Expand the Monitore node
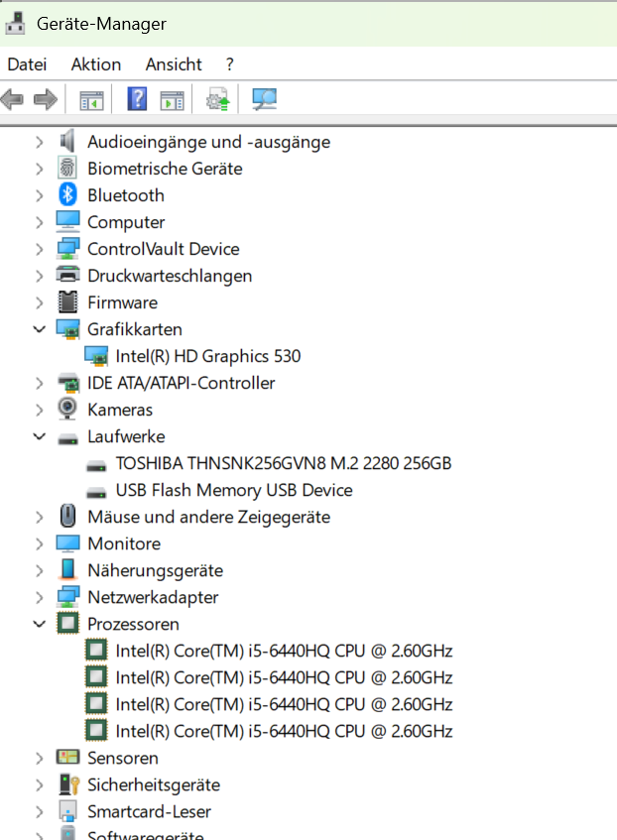 click(x=39, y=543)
